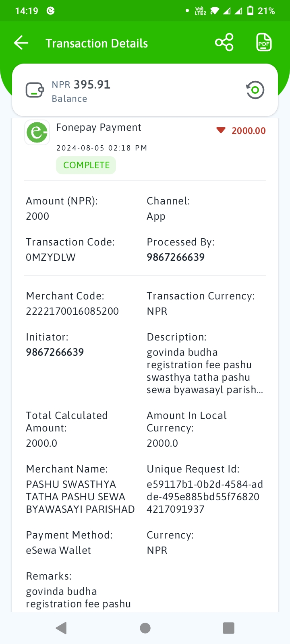Screen dimensions: 290x644
Task: Select the Initiator number 9867266639
Action: 55,352
